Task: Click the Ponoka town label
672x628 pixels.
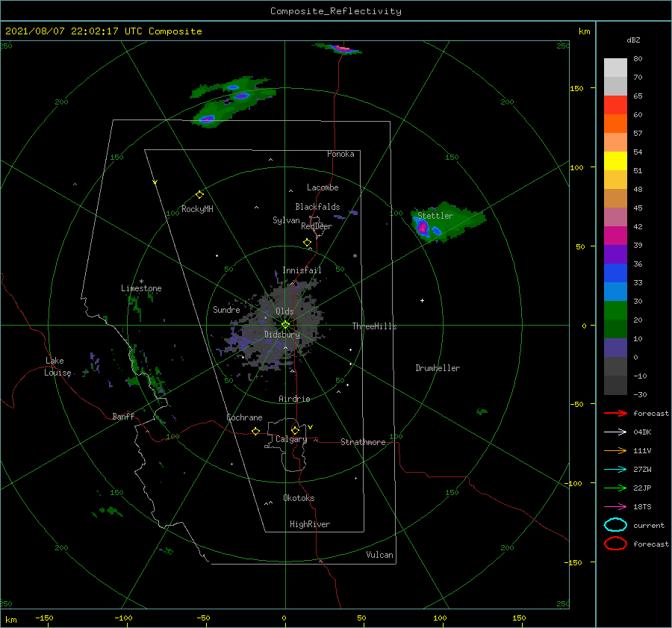Action: (x=340, y=154)
